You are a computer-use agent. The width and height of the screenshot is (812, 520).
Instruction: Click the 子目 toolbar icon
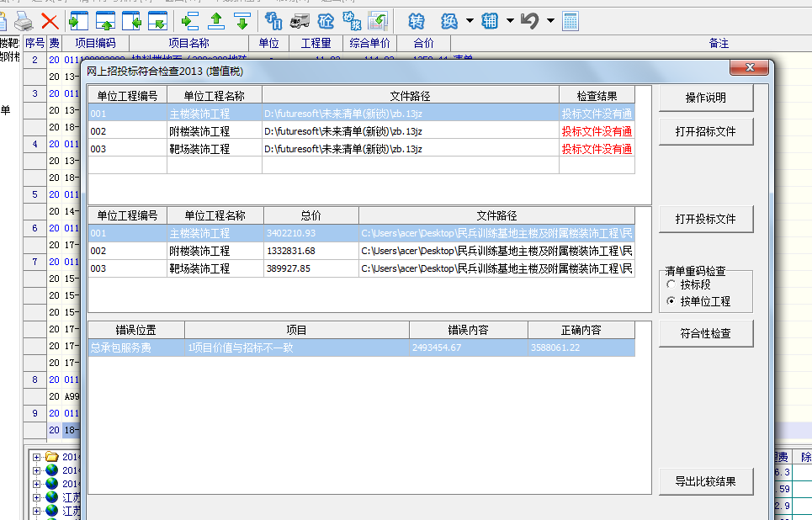(x=273, y=21)
